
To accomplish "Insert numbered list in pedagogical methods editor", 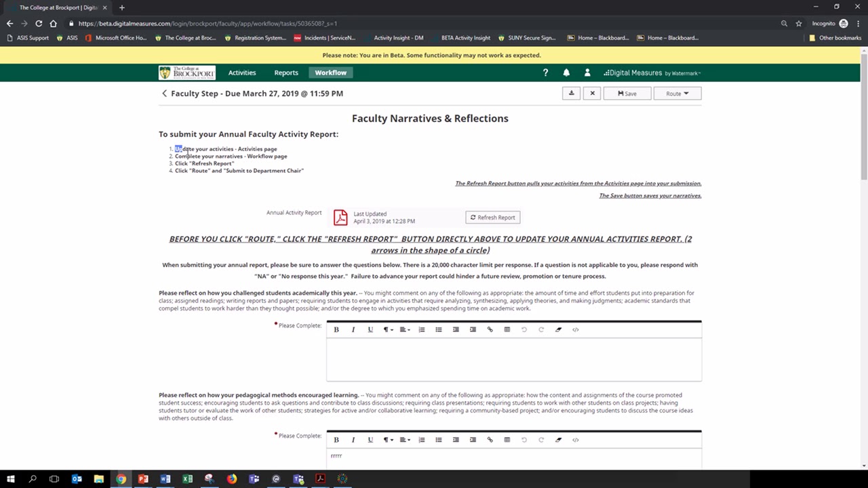I will coord(422,440).
